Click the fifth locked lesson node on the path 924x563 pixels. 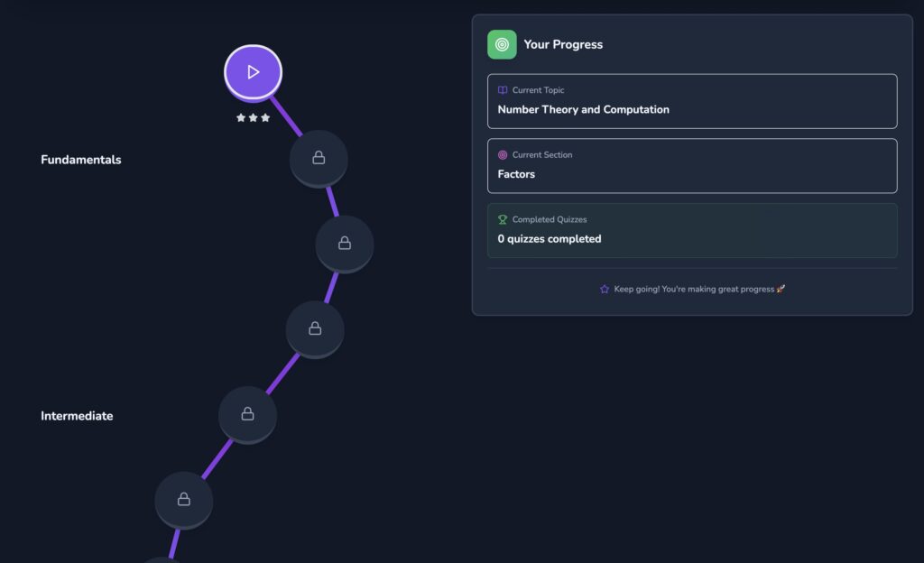point(184,499)
